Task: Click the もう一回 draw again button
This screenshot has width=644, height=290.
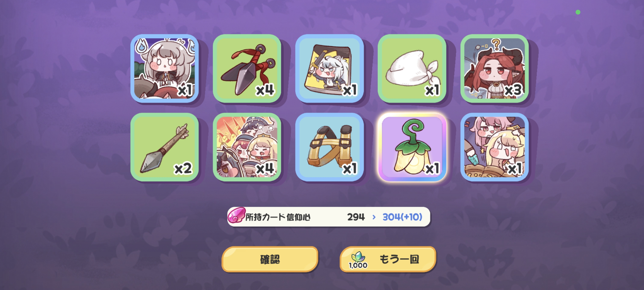Action: coord(388,259)
